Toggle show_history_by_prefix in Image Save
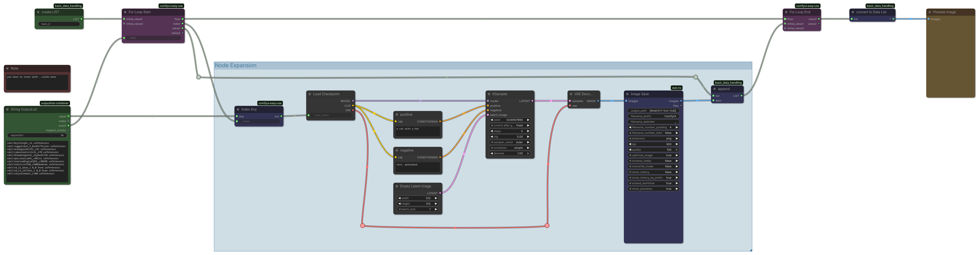Screen dimensions: 980x255 coord(653,178)
